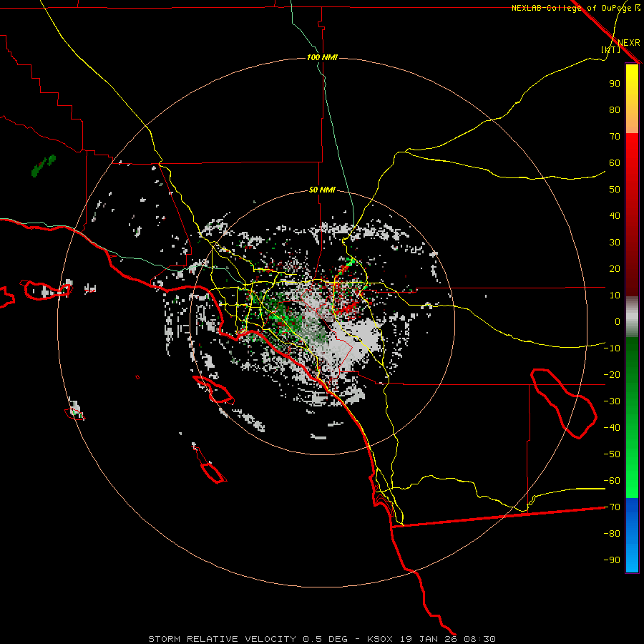The height and width of the screenshot is (644, 644).
Task: Click the -90 value on the velocity scale
Action: pyautogui.click(x=612, y=560)
